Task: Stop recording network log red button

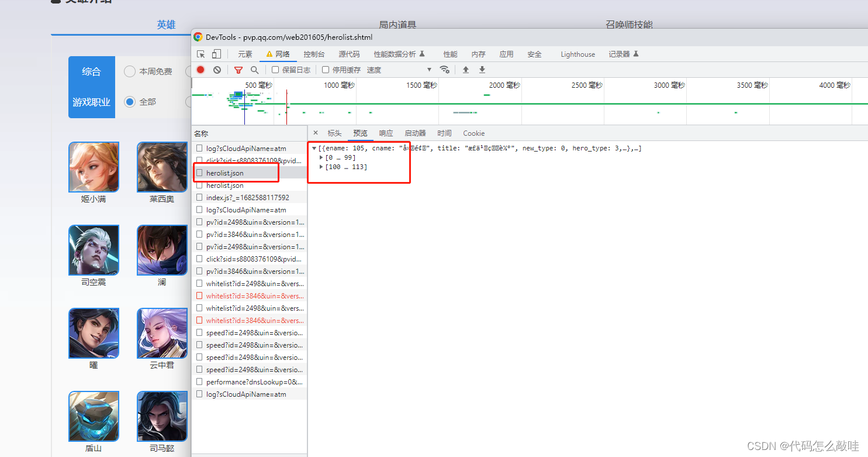Action: point(200,70)
